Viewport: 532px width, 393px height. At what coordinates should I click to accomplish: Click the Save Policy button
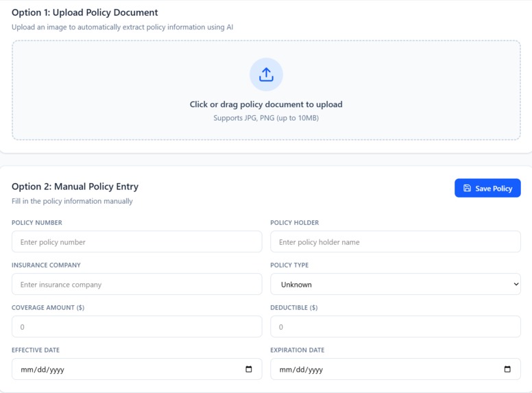tap(487, 188)
